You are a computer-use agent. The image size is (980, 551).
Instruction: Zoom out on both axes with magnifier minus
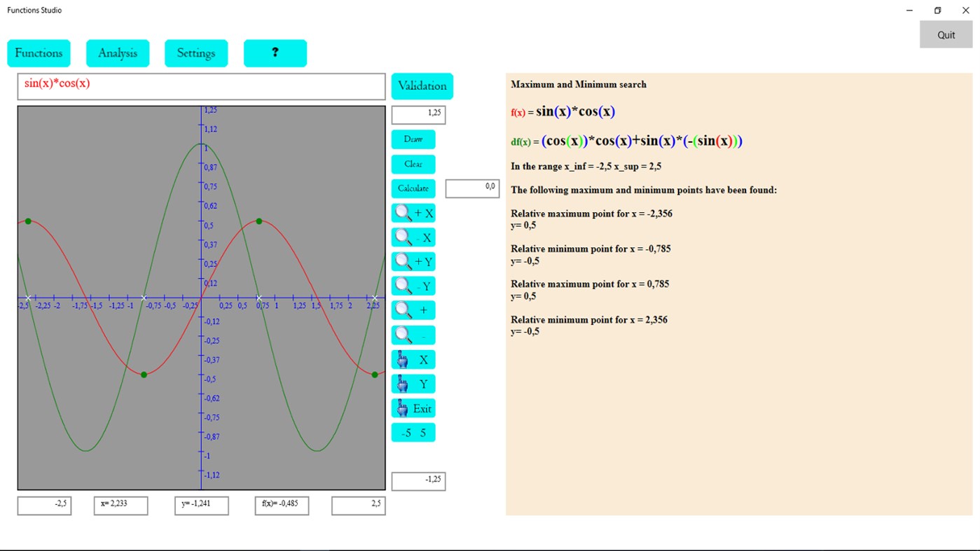pos(413,335)
